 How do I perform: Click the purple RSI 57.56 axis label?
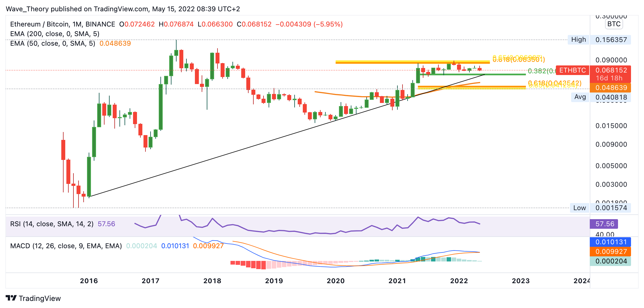(x=604, y=224)
